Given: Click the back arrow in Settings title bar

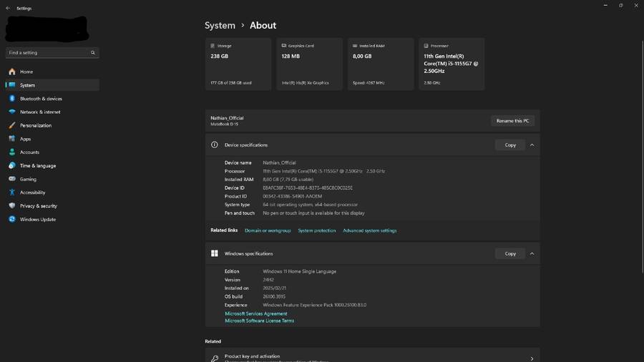Looking at the screenshot, I should 8,8.
